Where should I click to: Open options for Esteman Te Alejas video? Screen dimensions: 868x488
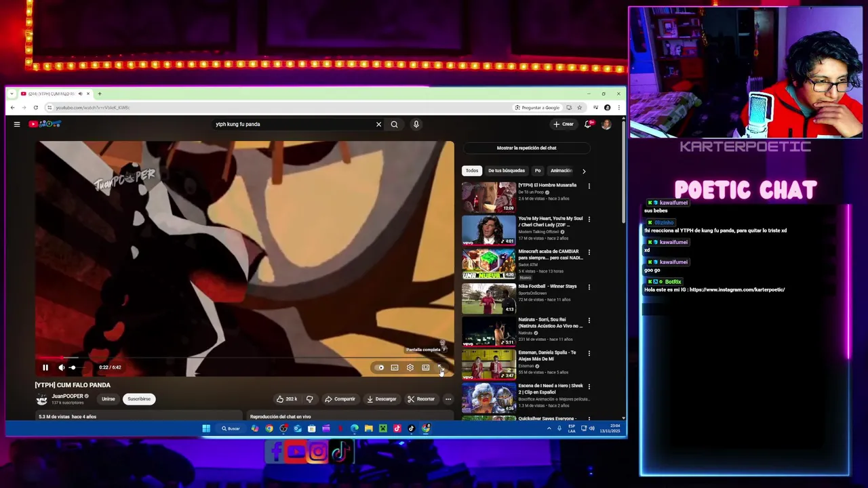(589, 353)
